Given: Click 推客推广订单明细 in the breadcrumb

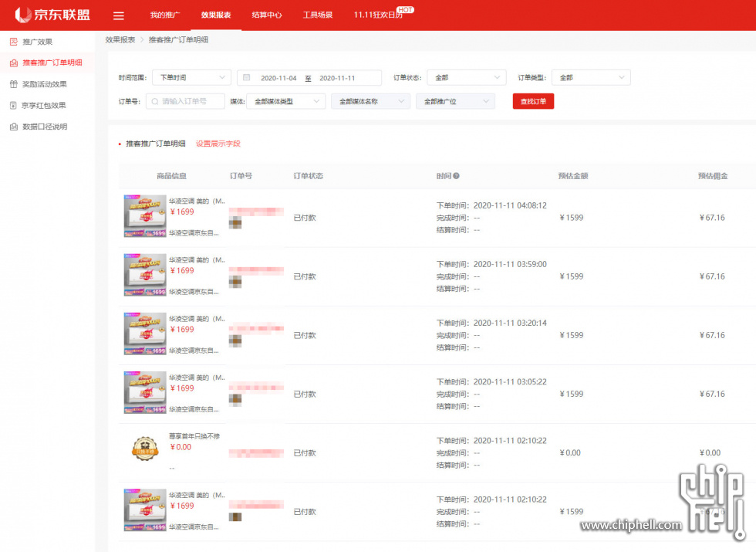Looking at the screenshot, I should (x=178, y=40).
